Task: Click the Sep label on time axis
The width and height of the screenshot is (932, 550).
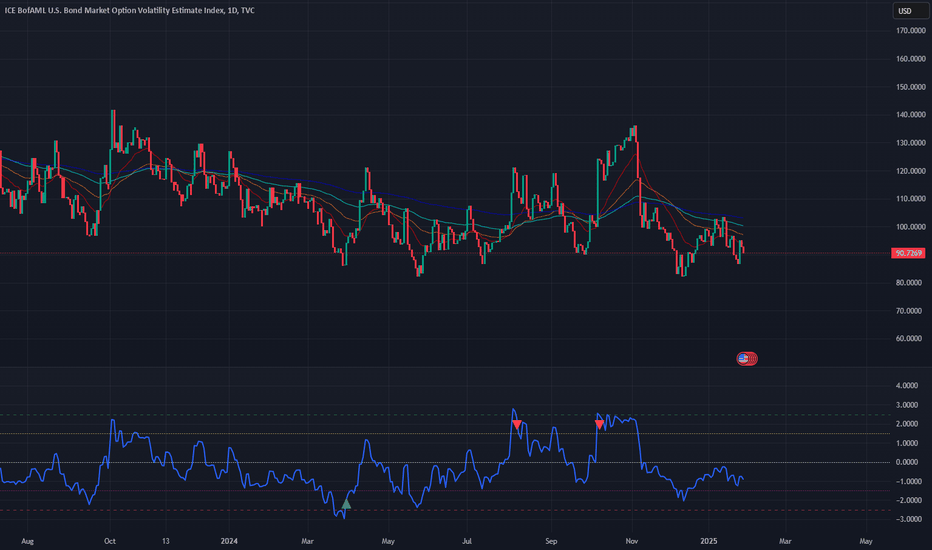Action: coord(551,541)
